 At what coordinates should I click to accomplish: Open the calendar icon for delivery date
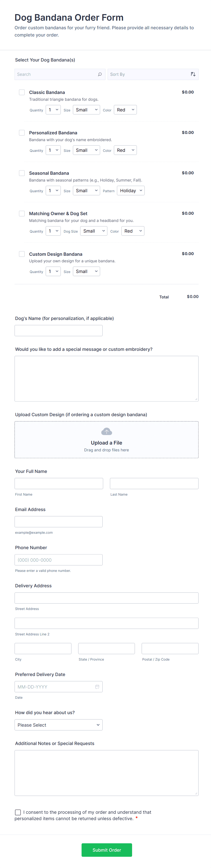click(97, 686)
